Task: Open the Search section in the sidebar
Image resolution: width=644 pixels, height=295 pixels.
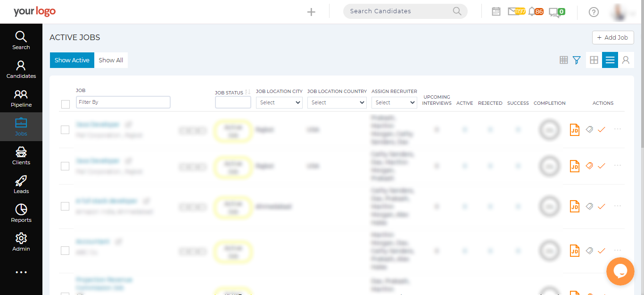Action: click(x=21, y=41)
